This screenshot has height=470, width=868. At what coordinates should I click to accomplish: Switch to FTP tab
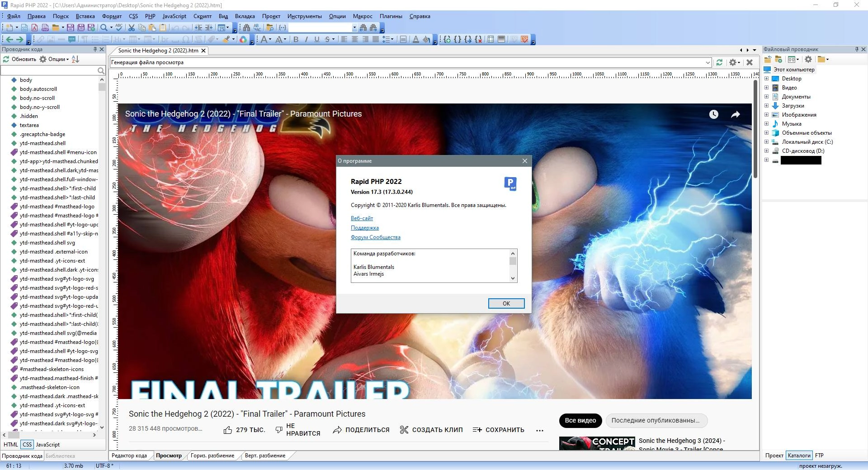(x=819, y=456)
